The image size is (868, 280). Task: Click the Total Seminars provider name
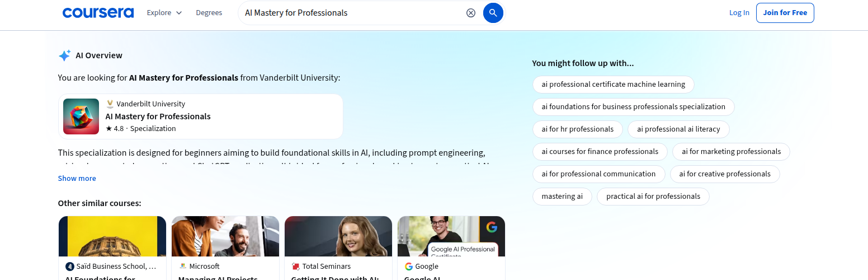pyautogui.click(x=327, y=267)
